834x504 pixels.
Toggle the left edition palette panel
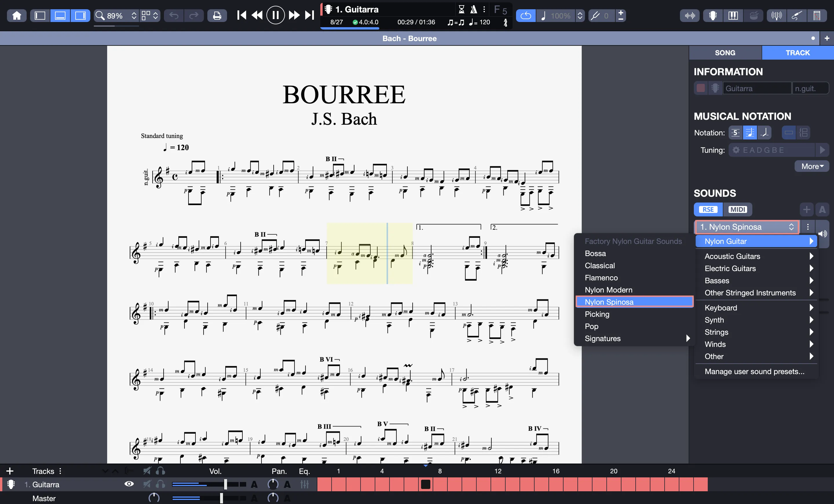point(40,16)
